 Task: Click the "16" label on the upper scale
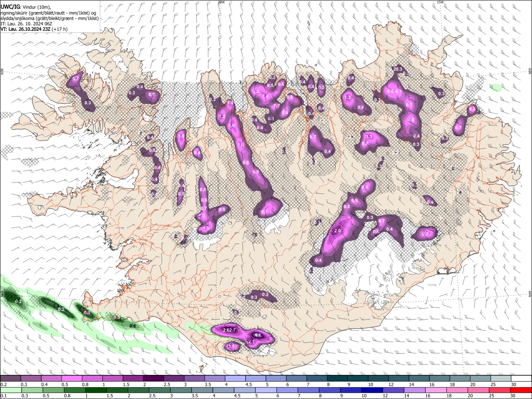point(432,384)
